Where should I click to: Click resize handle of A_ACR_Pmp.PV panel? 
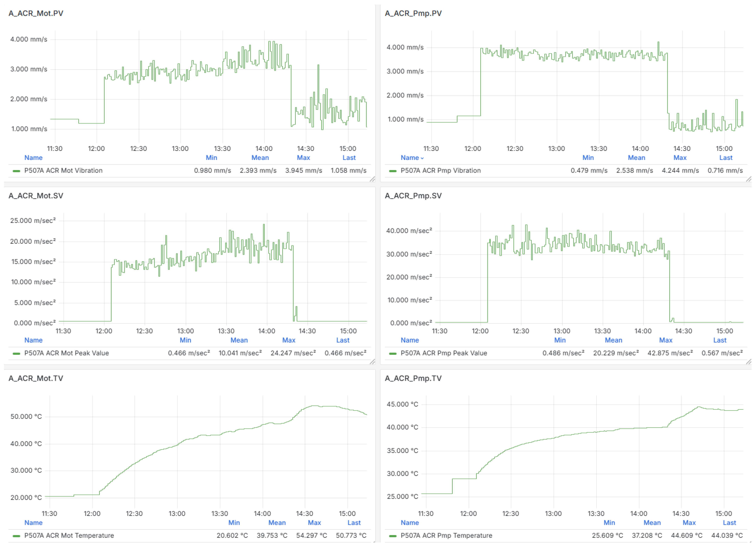[x=749, y=179]
